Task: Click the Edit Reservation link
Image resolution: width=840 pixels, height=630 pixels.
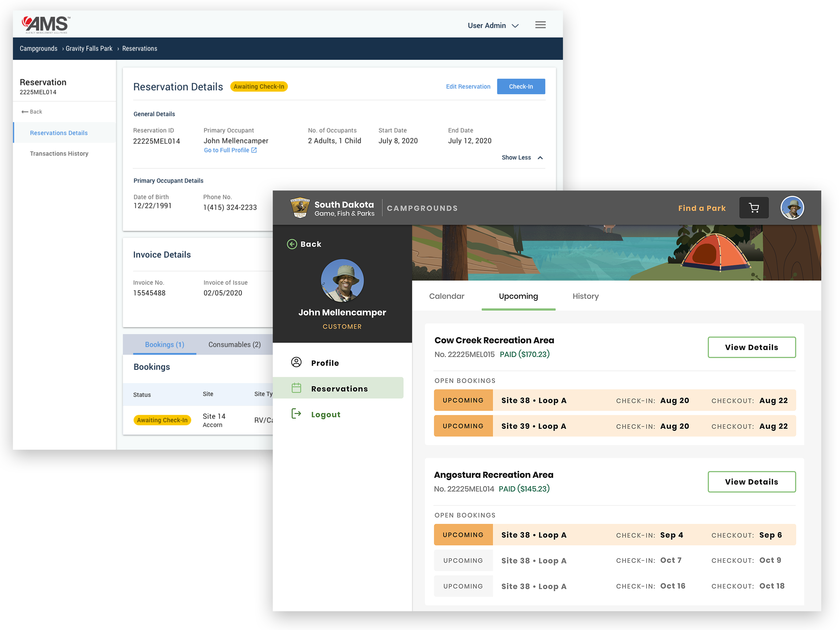Action: pos(468,87)
